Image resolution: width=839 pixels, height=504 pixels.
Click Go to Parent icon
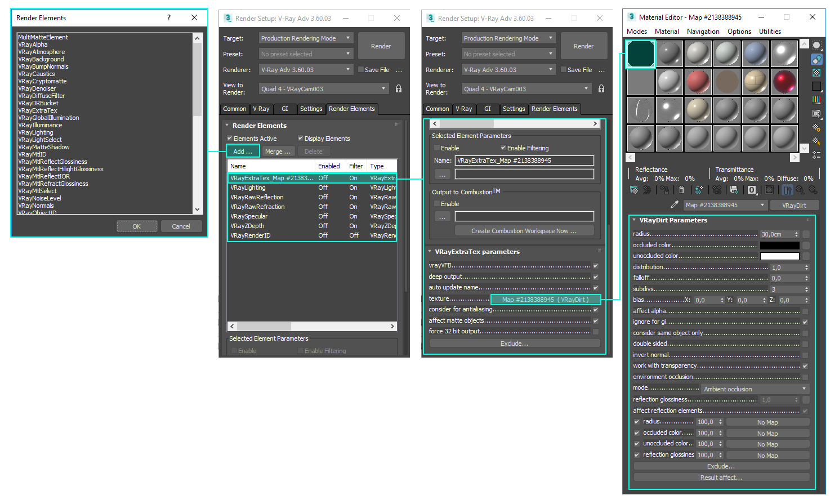click(x=800, y=190)
